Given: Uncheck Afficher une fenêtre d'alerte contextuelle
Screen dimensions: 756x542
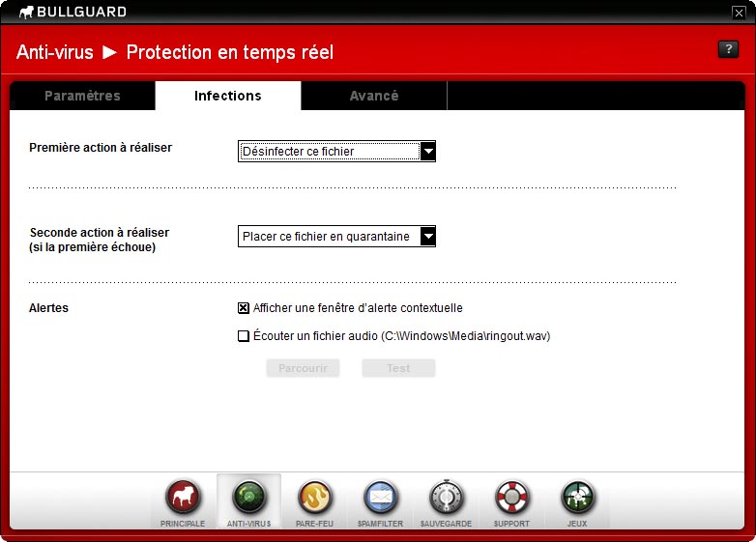Looking at the screenshot, I should [244, 308].
